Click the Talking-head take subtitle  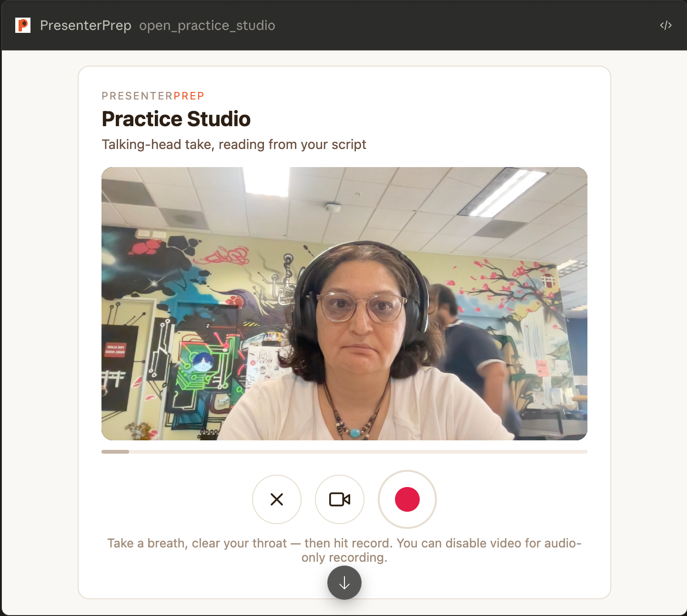click(234, 144)
